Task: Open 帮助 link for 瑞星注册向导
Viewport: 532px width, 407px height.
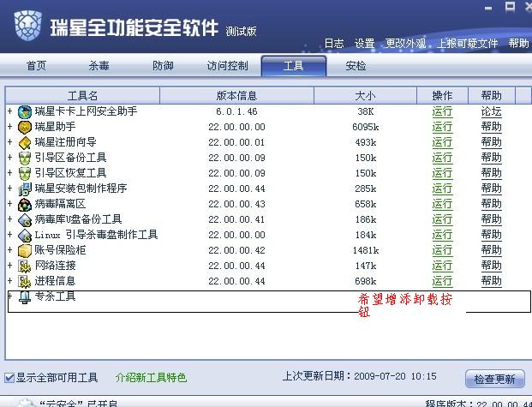Action: (x=491, y=142)
